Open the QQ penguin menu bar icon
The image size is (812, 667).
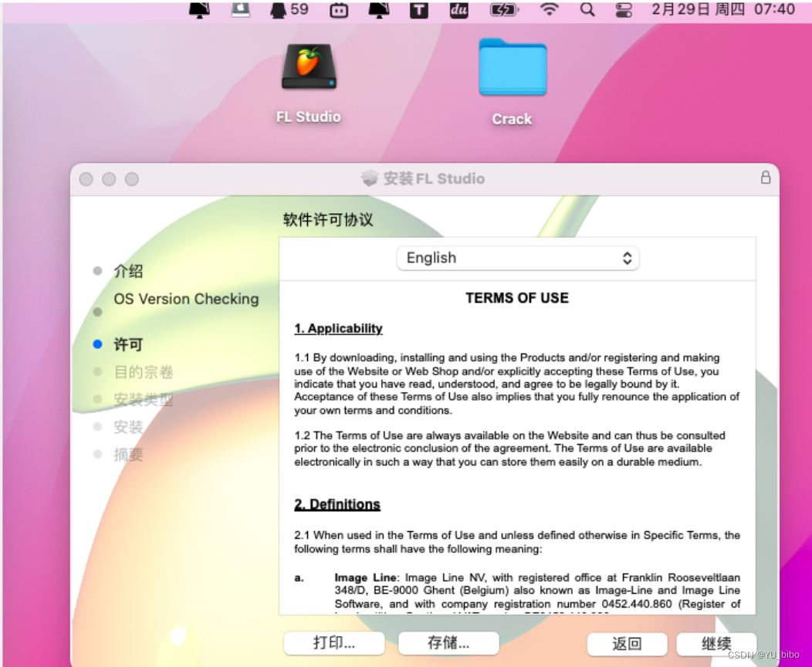pos(278,10)
